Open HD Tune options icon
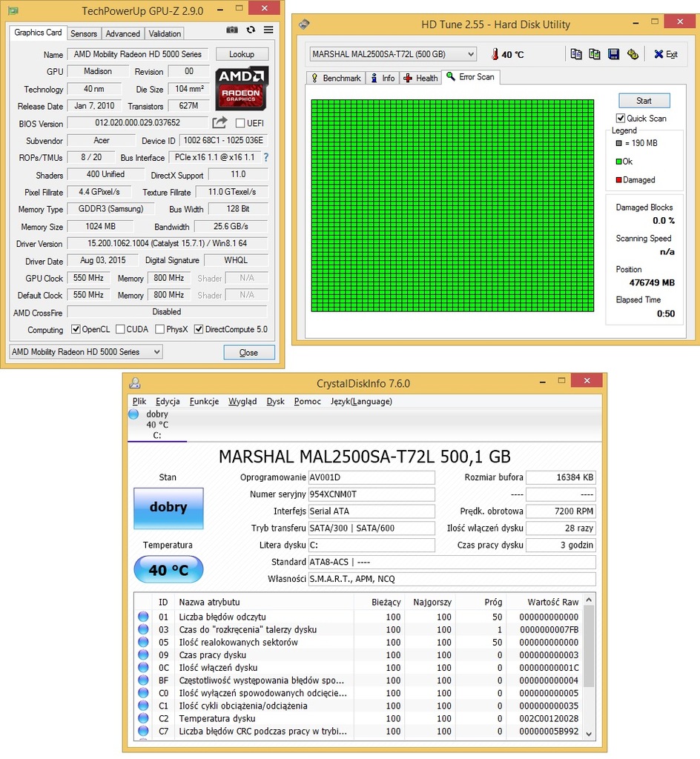Image resolution: width=700 pixels, height=759 pixels. point(633,54)
